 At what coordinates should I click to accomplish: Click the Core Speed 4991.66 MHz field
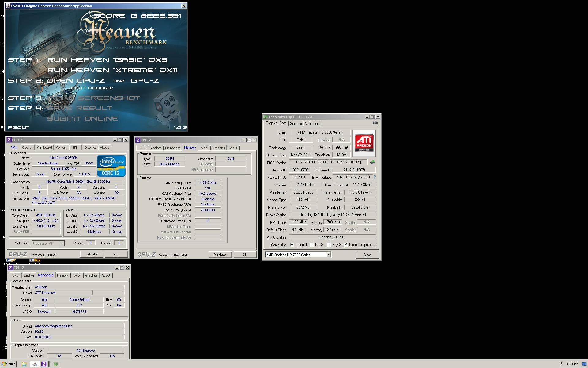46,215
